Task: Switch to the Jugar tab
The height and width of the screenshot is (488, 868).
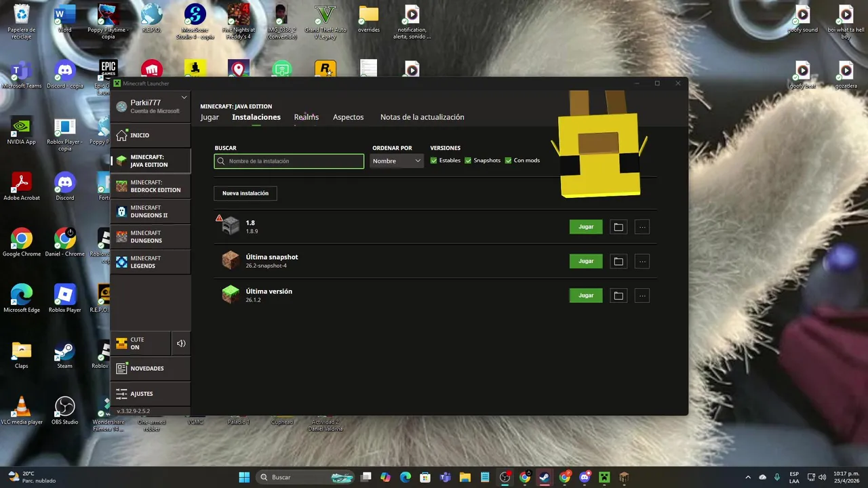Action: coord(210,117)
